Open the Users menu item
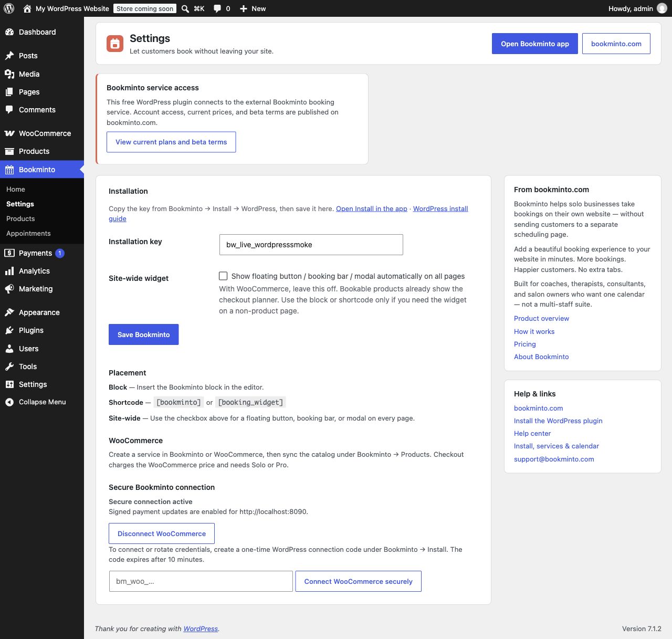The image size is (672, 639). [42, 349]
